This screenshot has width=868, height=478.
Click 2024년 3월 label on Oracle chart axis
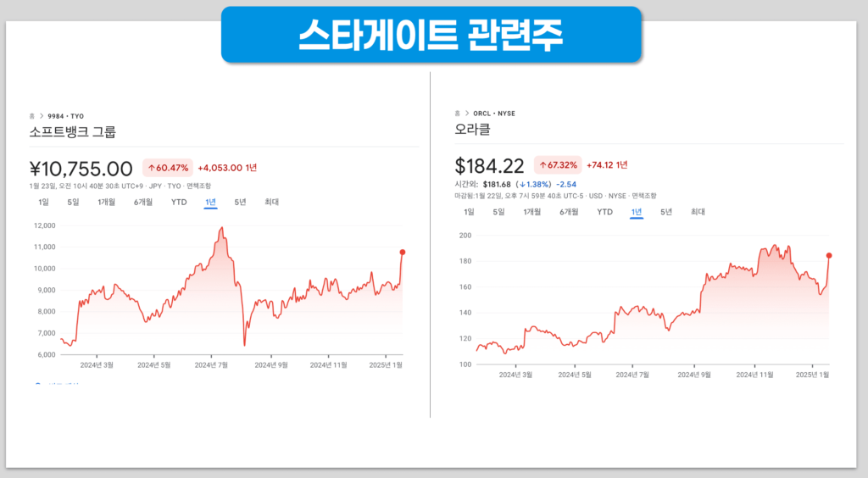point(515,375)
